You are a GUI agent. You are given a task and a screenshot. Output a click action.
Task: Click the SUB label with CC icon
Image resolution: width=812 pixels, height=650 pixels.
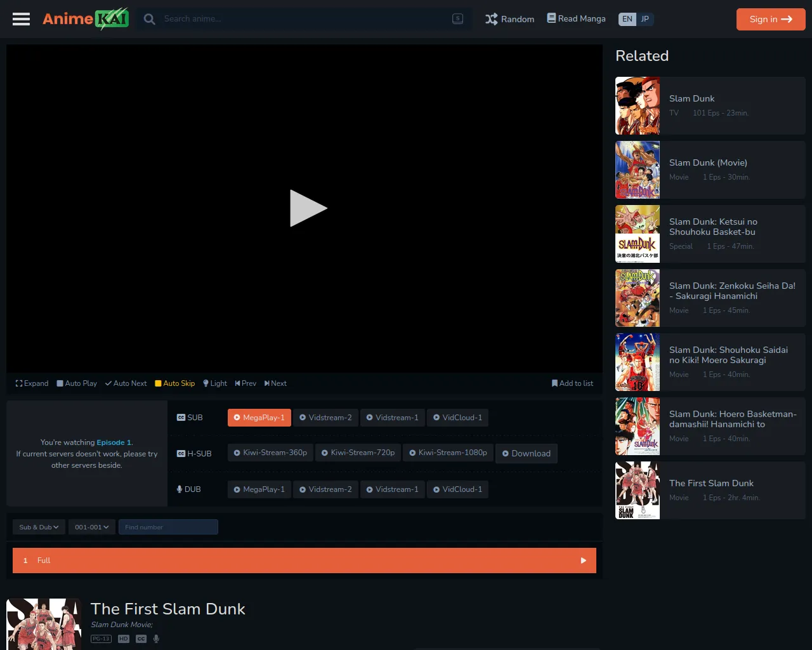point(190,418)
